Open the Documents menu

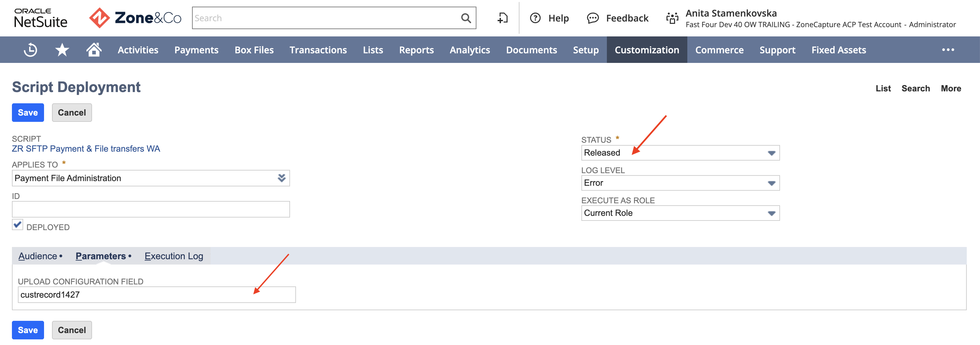point(531,50)
